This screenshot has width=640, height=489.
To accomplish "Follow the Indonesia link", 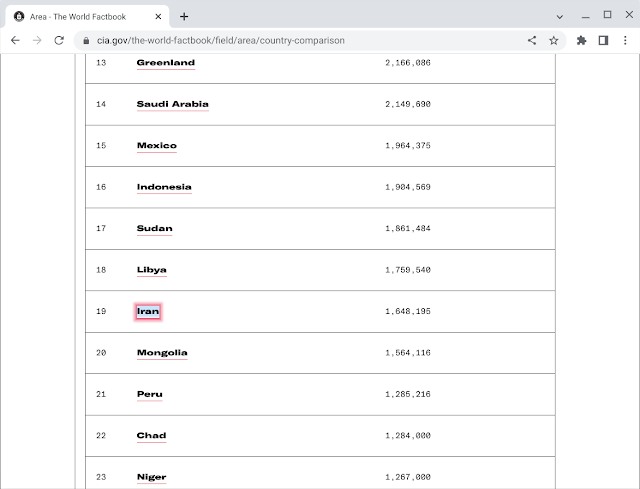I will [x=164, y=187].
